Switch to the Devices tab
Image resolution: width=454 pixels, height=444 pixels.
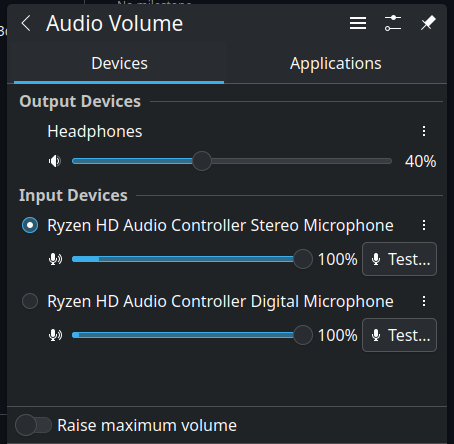point(119,63)
